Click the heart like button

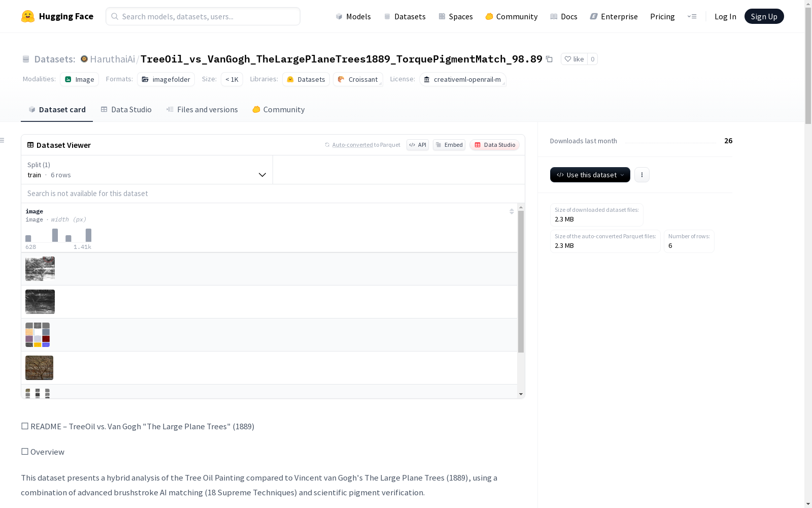[x=574, y=59]
